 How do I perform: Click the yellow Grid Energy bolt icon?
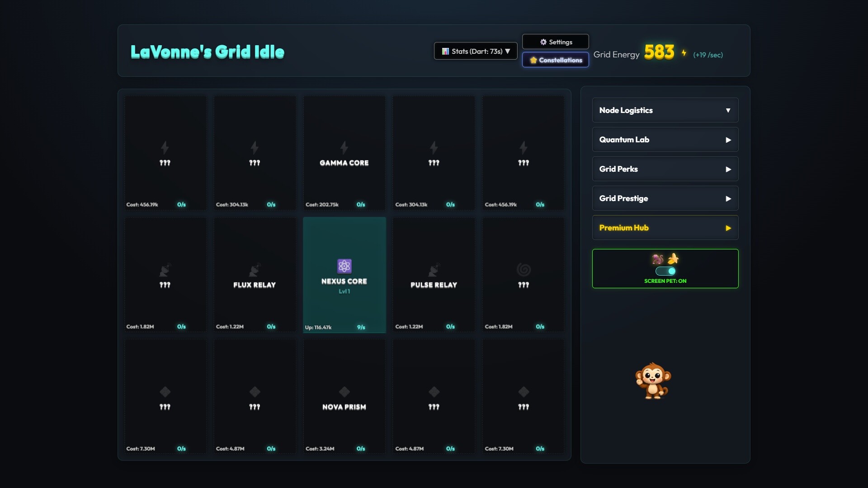pos(684,53)
